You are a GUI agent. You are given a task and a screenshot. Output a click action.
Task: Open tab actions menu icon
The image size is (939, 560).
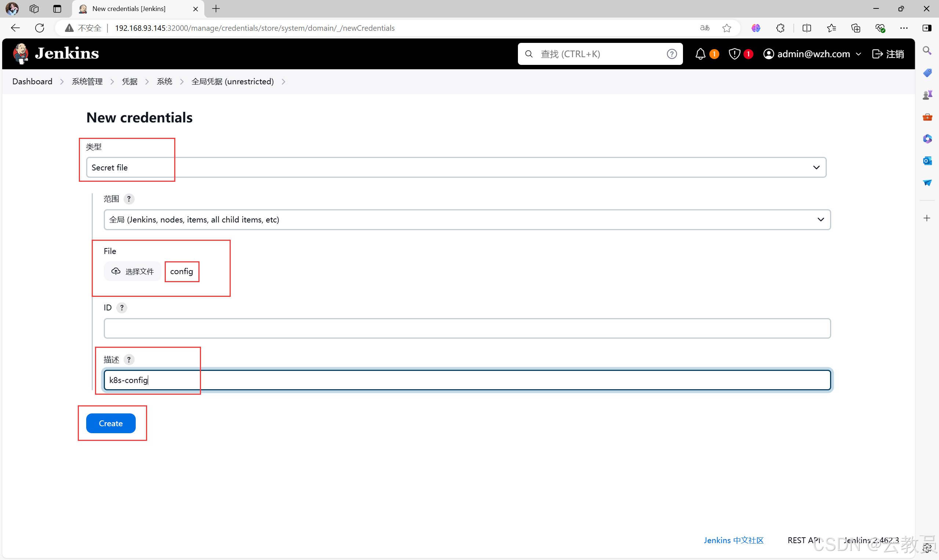[x=57, y=9]
